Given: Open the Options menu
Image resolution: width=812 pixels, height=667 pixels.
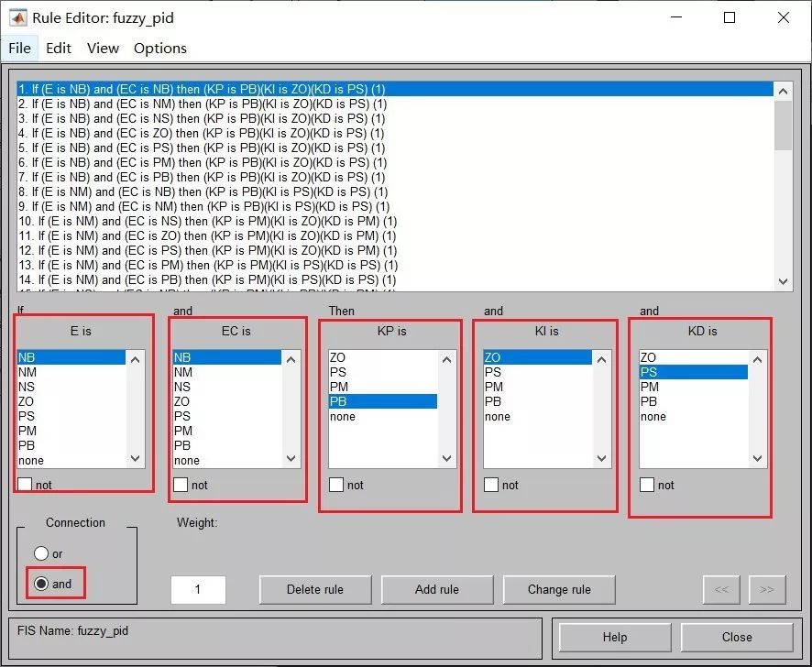Looking at the screenshot, I should (x=160, y=49).
